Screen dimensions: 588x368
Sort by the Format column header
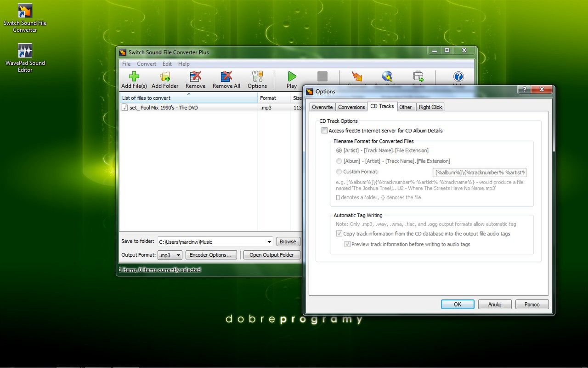pos(274,98)
